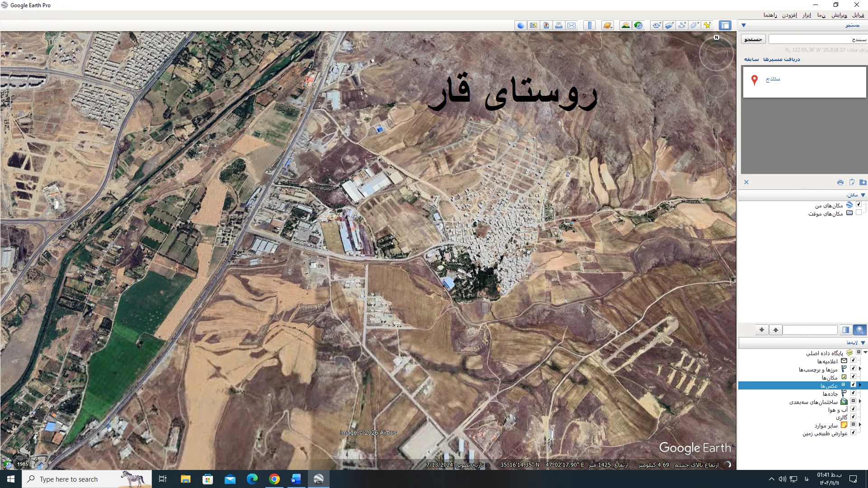The width and height of the screenshot is (868, 488).
Task: Click the search input field containing سنندج
Action: click(818, 39)
